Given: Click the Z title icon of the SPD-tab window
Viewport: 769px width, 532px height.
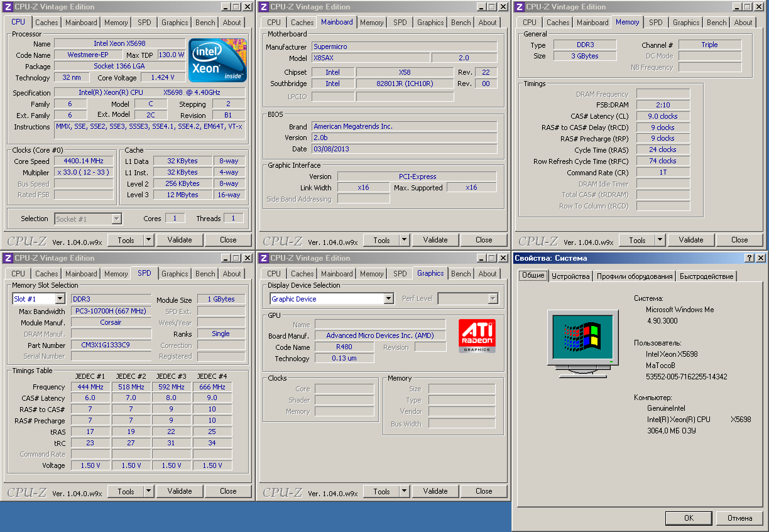Looking at the screenshot, I should [9, 258].
